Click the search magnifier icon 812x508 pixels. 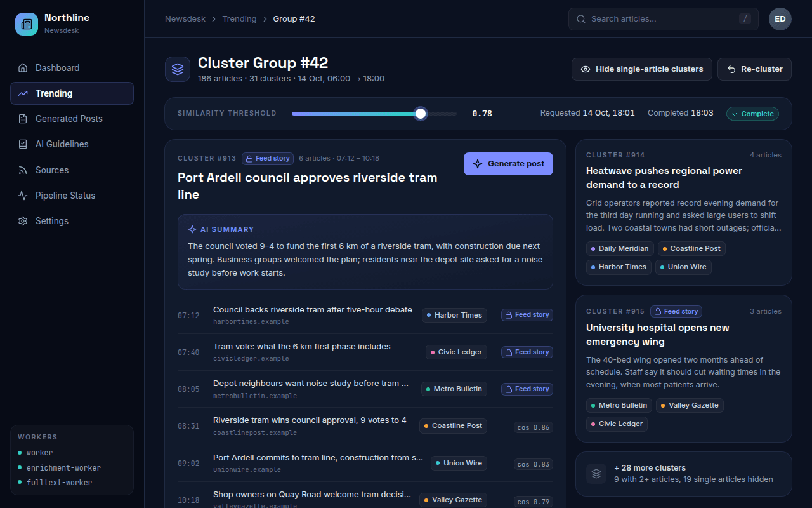pos(580,19)
